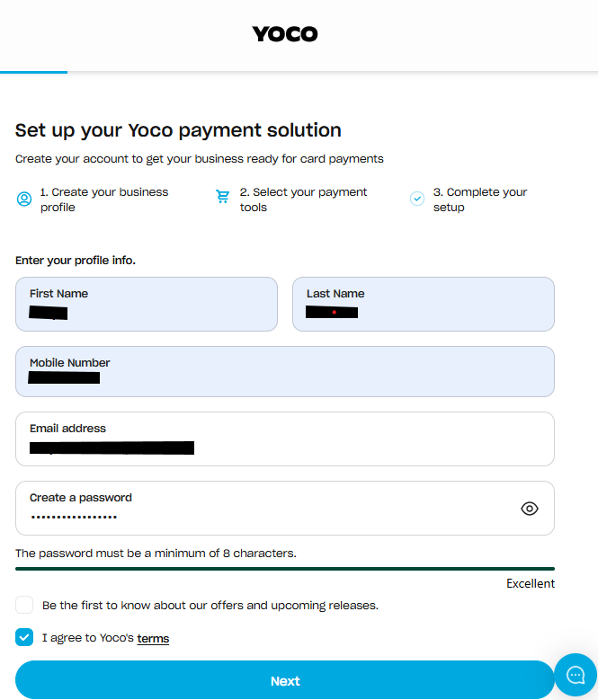
Task: Select step 3 Complete your setup
Action: pos(479,199)
